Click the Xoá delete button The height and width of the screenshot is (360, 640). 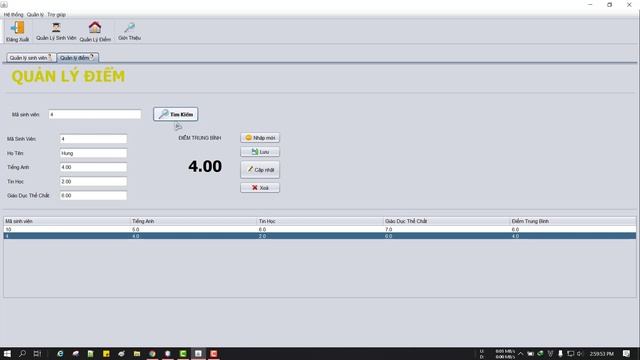(x=260, y=188)
